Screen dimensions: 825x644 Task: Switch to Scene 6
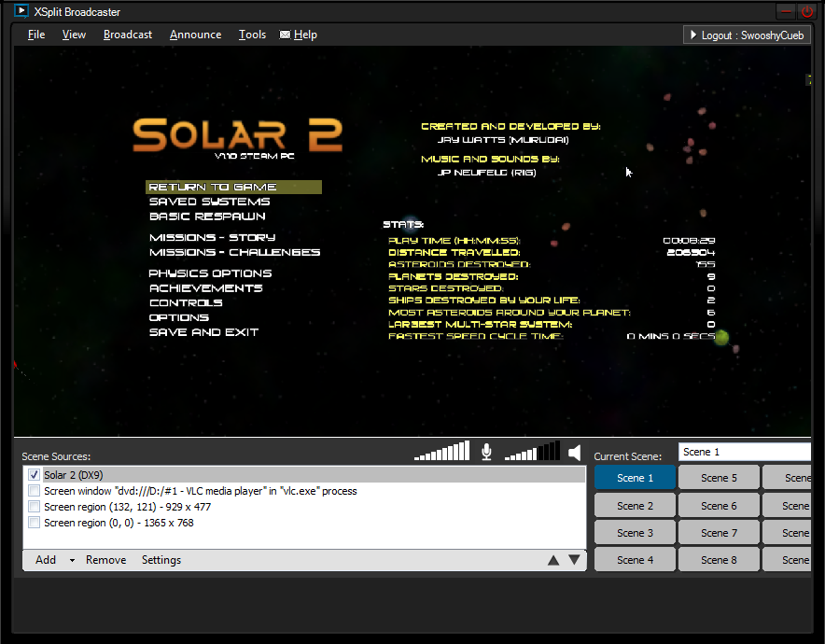click(x=719, y=506)
